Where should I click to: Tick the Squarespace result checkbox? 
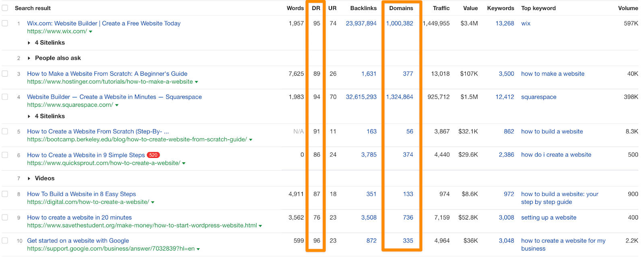(x=5, y=97)
